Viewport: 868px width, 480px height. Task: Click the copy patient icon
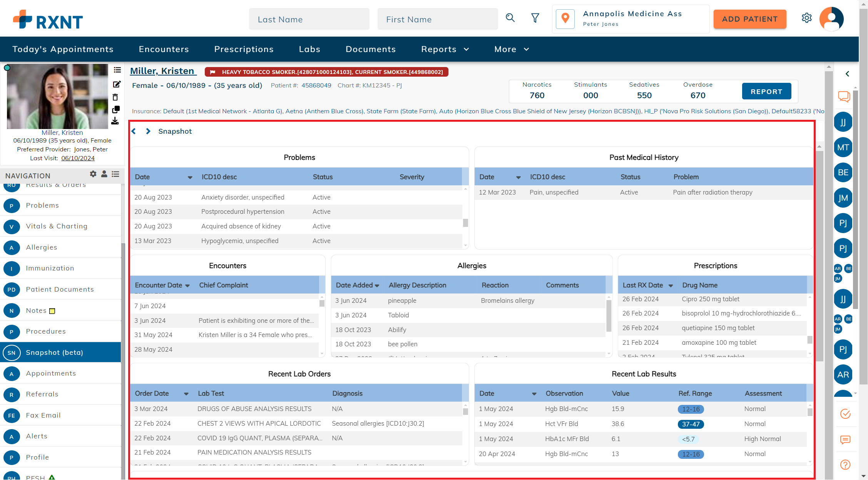(x=116, y=110)
